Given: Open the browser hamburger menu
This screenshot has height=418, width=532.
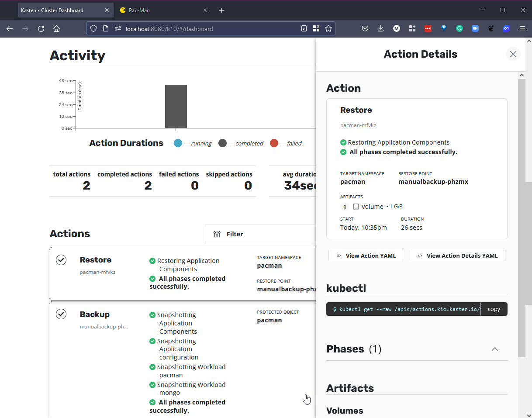Looking at the screenshot, I should click(x=522, y=29).
